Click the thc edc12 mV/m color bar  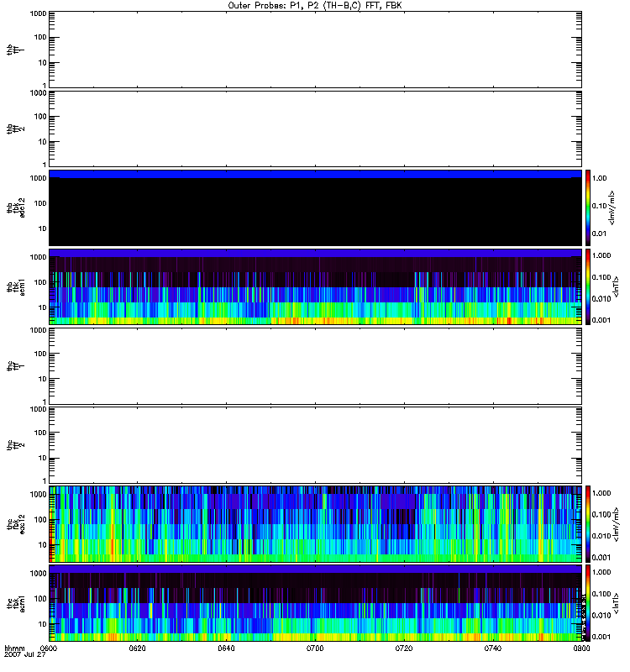(x=588, y=524)
